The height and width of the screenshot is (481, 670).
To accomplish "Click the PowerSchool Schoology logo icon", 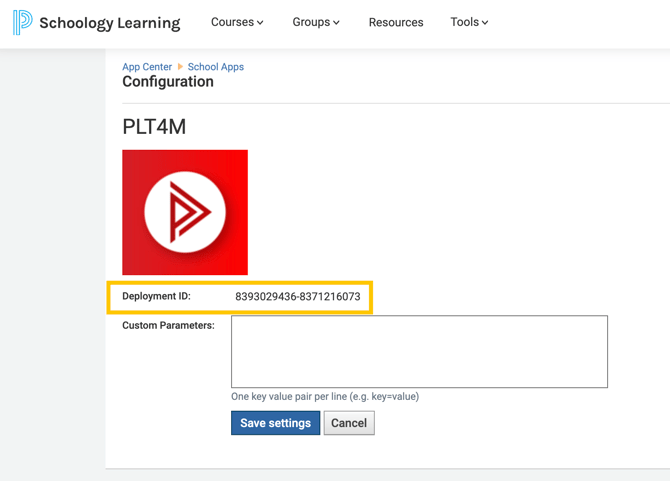I will [23, 22].
